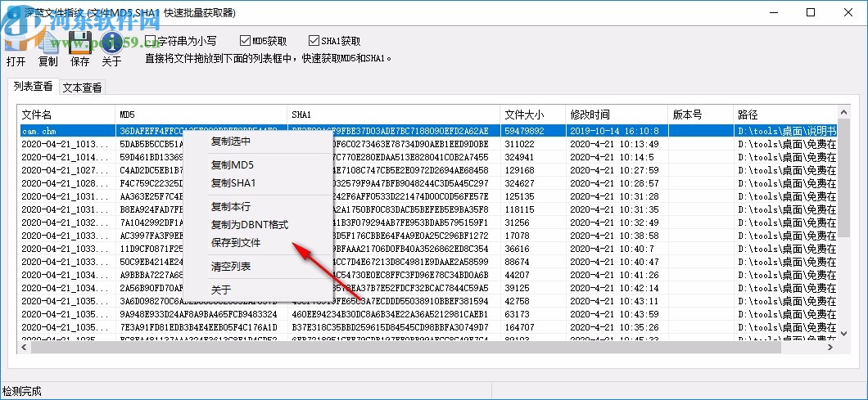Click modified time 2020-4-21 10:43:11

[615, 302]
